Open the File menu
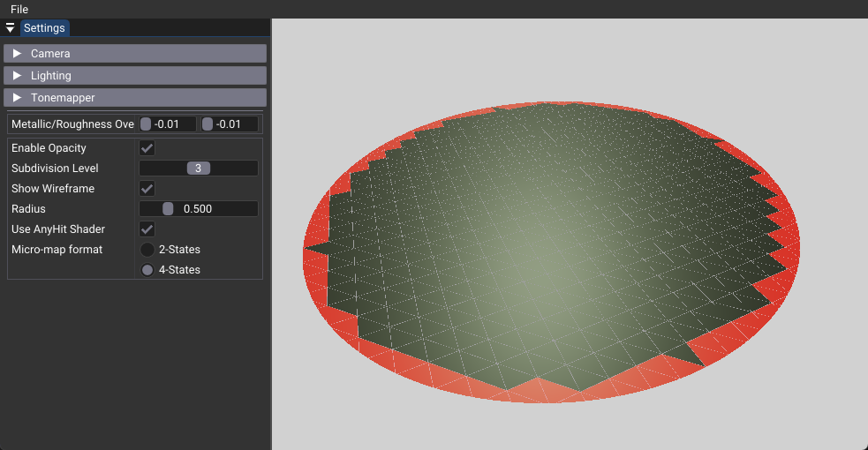 19,9
